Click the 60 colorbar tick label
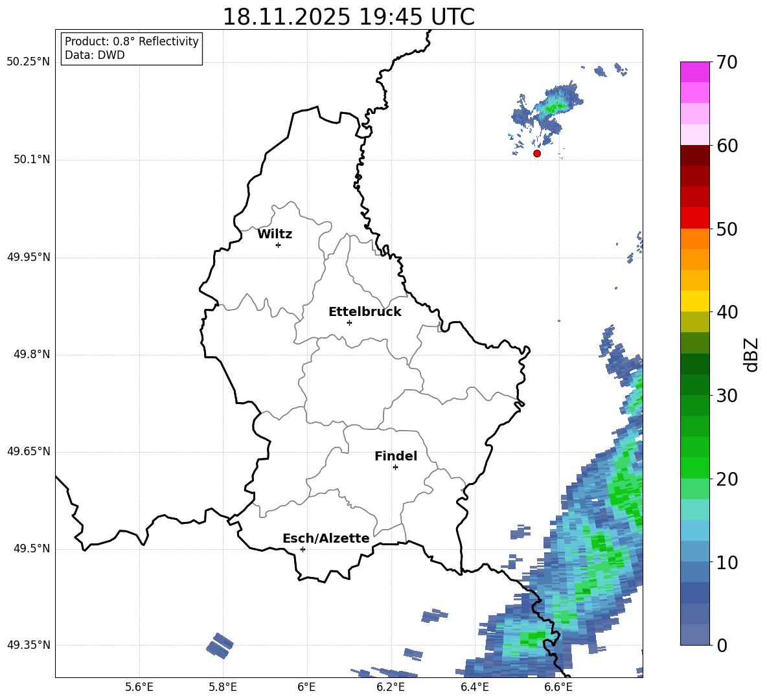The height and width of the screenshot is (700, 767). click(727, 146)
